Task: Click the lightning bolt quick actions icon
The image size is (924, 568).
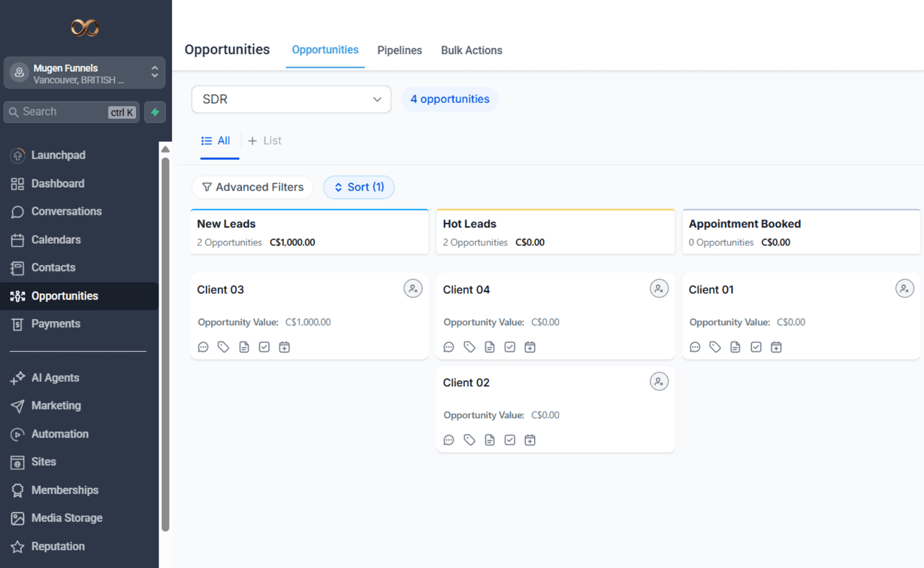Action: point(155,112)
